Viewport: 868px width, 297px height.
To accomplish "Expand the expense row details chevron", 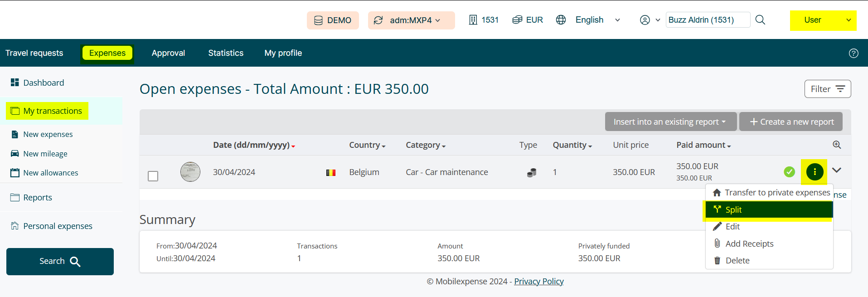I will pos(837,170).
